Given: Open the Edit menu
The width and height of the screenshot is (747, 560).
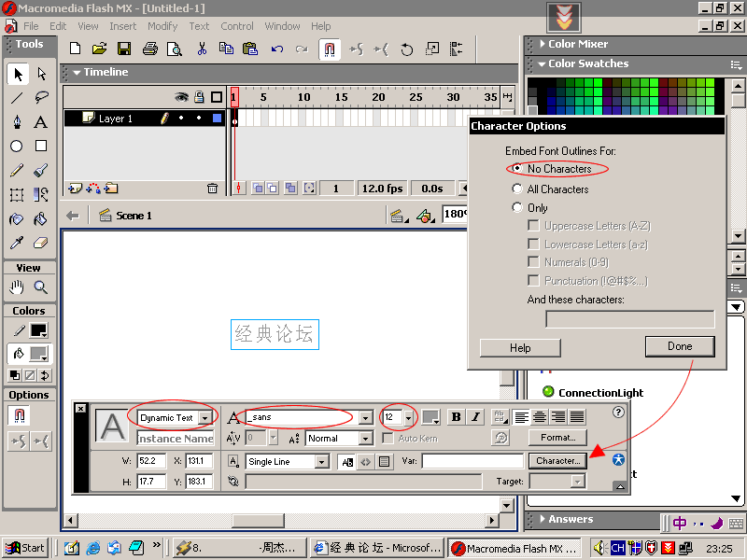Looking at the screenshot, I should point(58,26).
